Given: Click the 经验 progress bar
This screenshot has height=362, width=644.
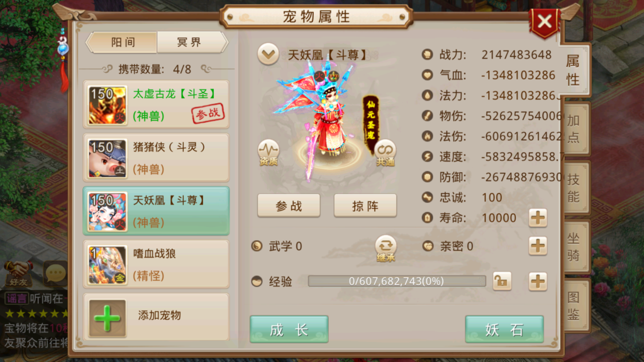Looking at the screenshot, I should [x=397, y=281].
